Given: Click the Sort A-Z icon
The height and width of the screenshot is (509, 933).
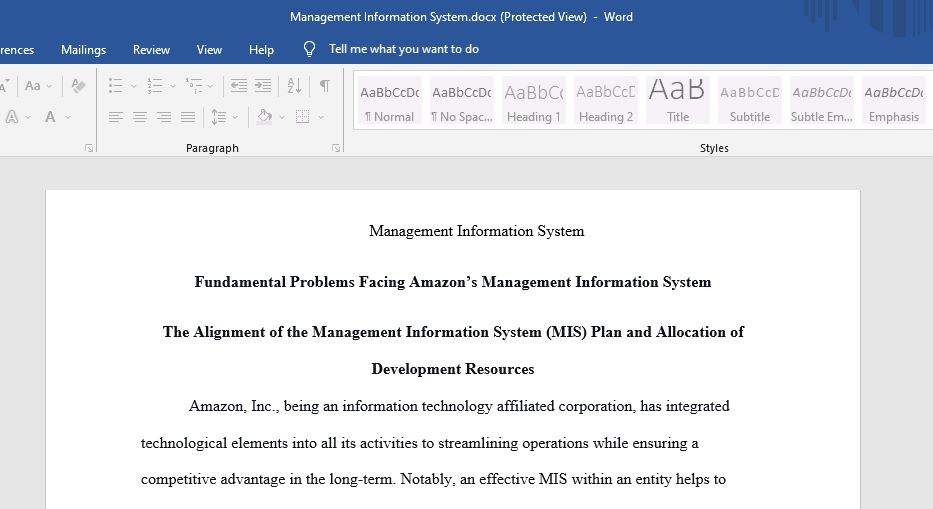Looking at the screenshot, I should pos(294,86).
